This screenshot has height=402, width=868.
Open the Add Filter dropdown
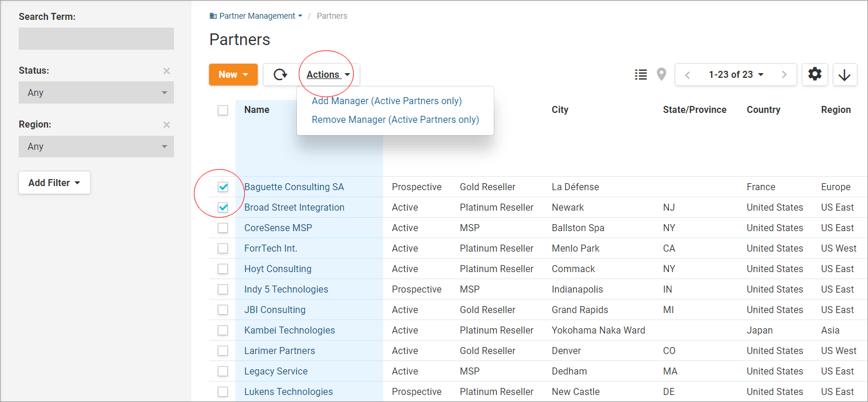point(54,183)
